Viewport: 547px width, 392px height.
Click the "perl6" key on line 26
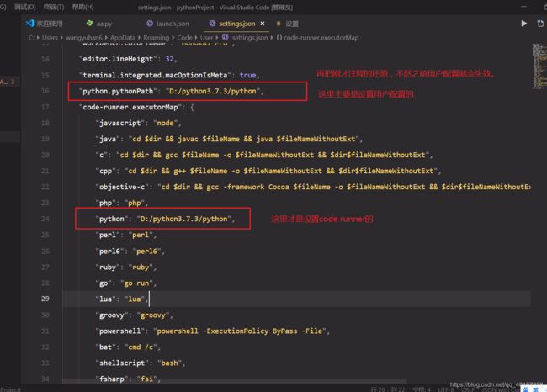coord(109,252)
